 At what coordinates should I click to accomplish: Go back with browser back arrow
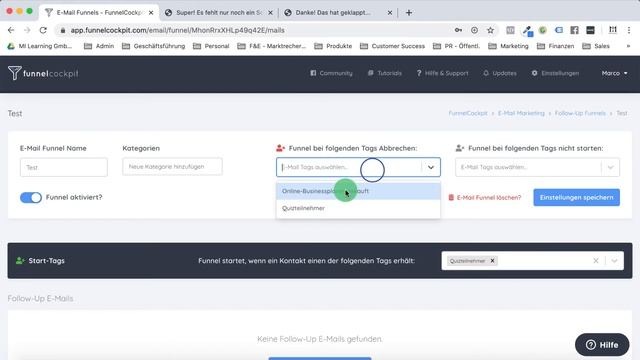(x=11, y=30)
